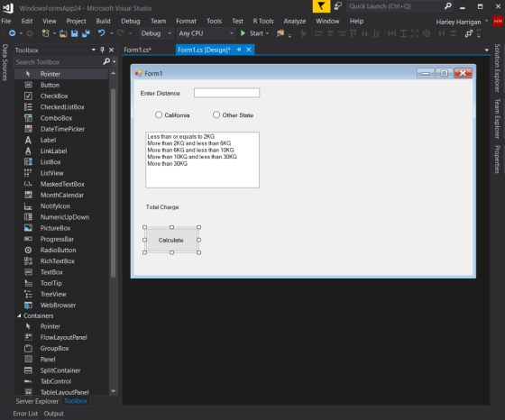Open the Format menu
The image size is (505, 420).
(x=186, y=22)
